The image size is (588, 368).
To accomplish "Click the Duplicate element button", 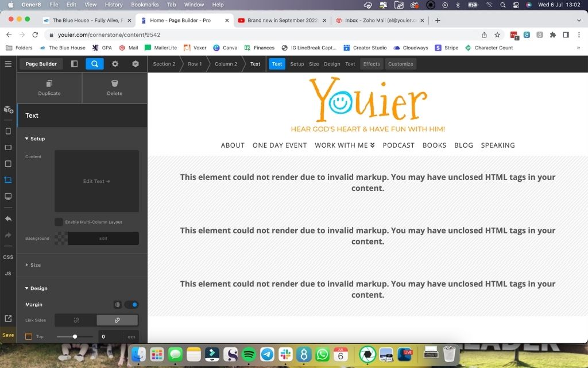I will point(49,88).
